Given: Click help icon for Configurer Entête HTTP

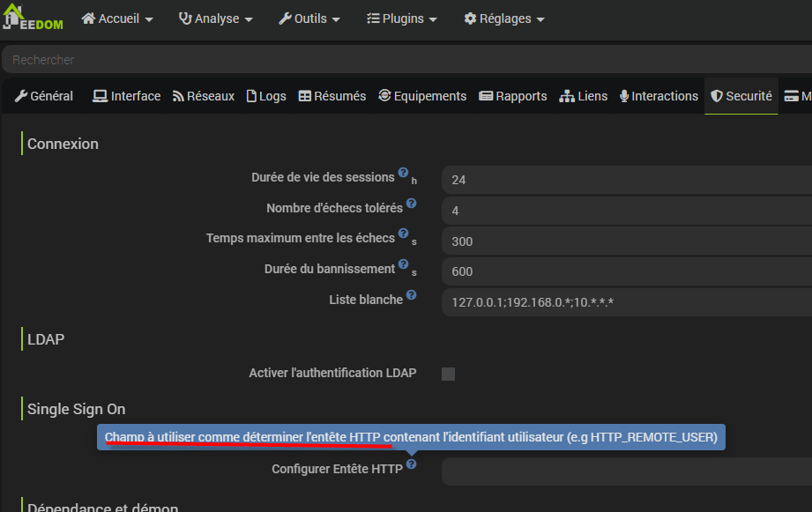Looking at the screenshot, I should (x=411, y=464).
